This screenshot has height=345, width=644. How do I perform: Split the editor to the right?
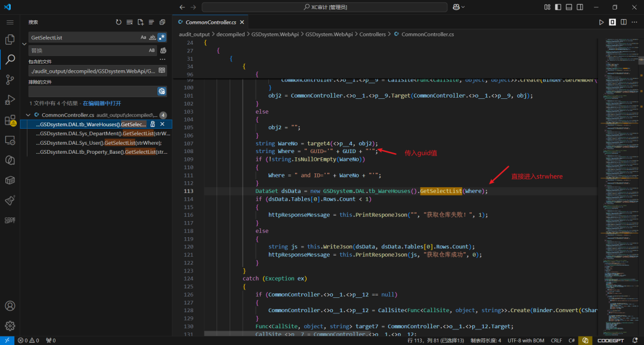point(624,22)
